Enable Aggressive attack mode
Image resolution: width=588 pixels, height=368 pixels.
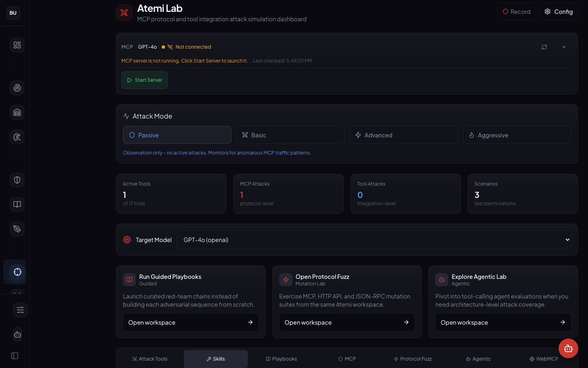pyautogui.click(x=517, y=135)
